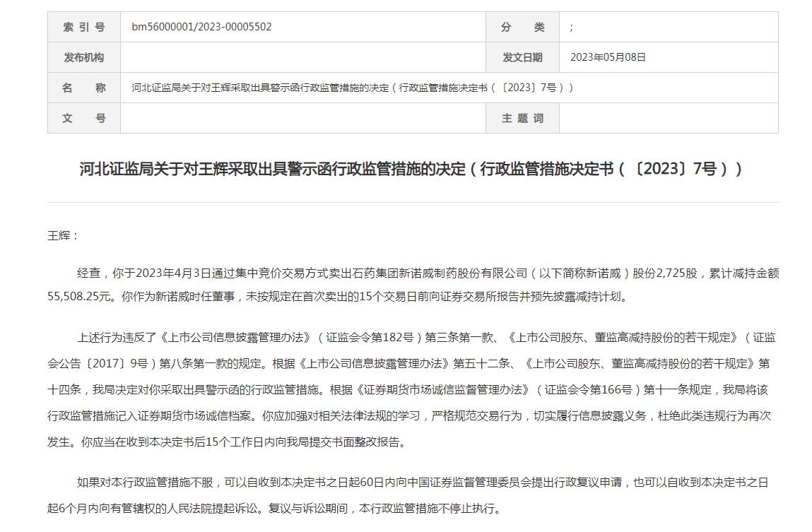Screen dimensions: 812x532
Task: Click the paragraph beginning 经查，你于2023年4月3日
Action: point(413,285)
